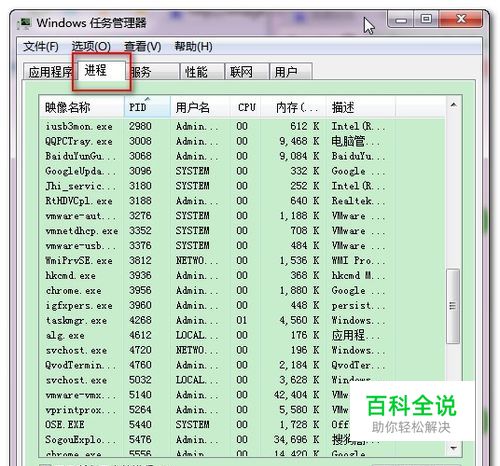Screen dimensions: 500x466
Task: Select chrome.exe with PID 3956
Action: (242, 290)
